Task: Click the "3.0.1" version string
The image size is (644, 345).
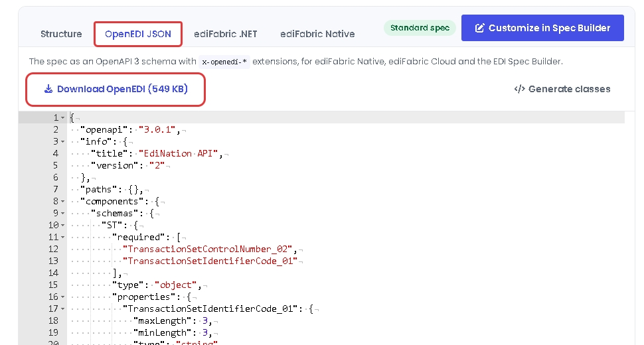Action: 157,129
